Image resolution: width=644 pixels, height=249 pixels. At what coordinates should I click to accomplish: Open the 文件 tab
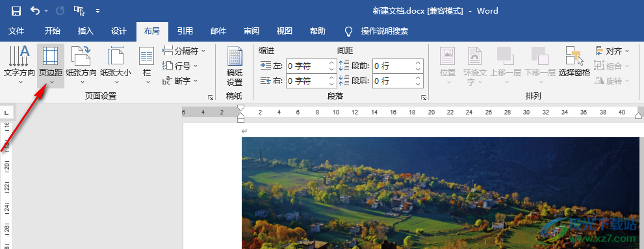tap(16, 31)
